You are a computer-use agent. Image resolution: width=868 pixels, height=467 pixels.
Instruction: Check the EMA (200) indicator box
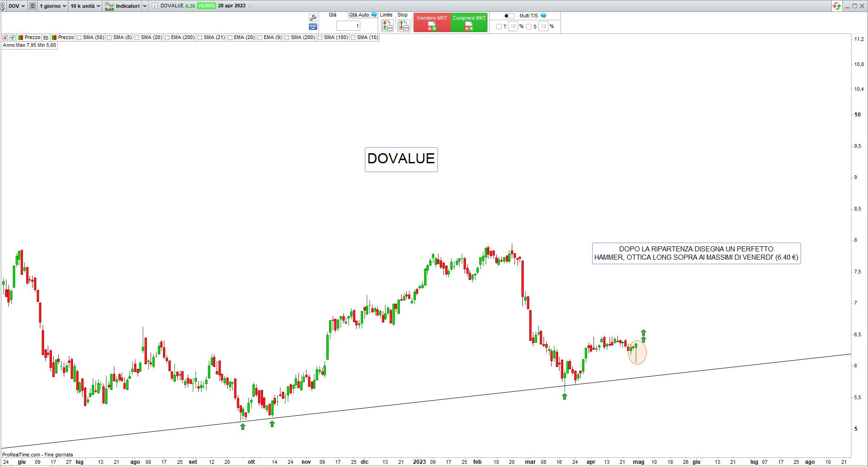pos(168,38)
